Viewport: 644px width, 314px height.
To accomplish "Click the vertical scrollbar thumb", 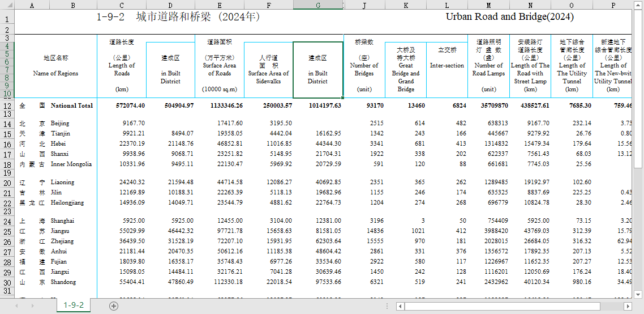I will [638, 88].
